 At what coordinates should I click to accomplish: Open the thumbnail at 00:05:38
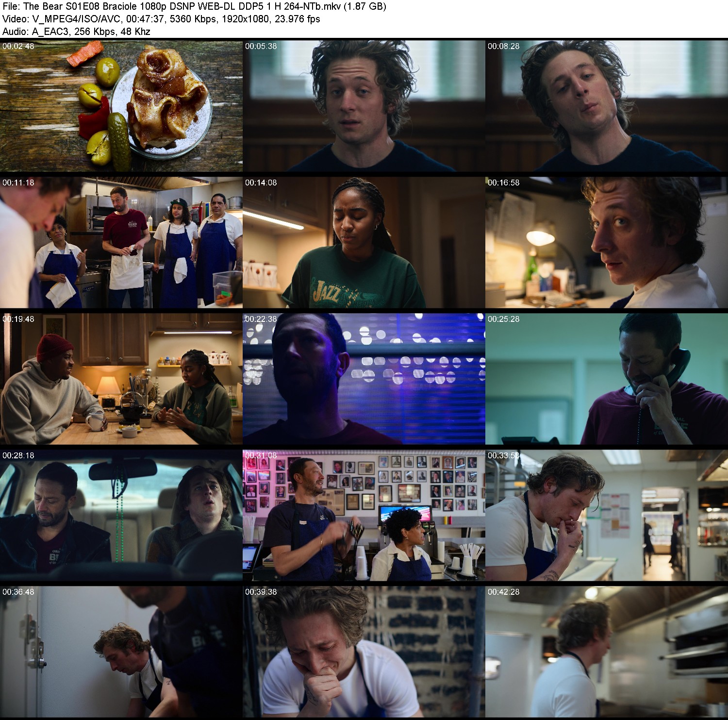(364, 106)
